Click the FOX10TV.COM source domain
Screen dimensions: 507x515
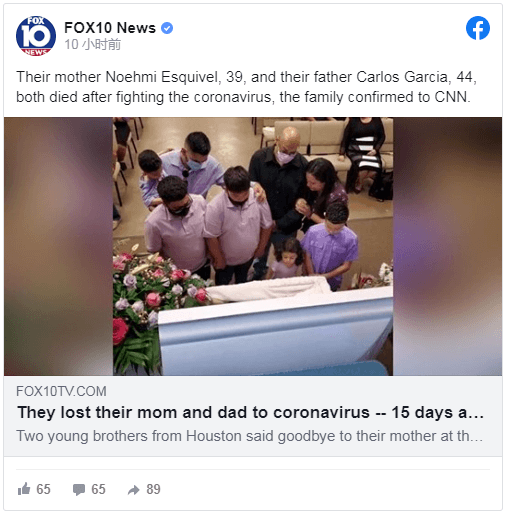coord(61,391)
